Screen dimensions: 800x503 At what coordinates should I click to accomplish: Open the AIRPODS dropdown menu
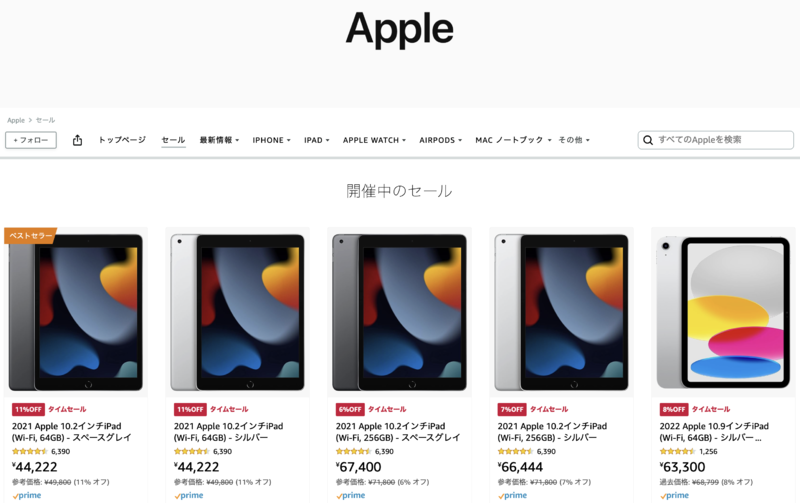point(440,140)
